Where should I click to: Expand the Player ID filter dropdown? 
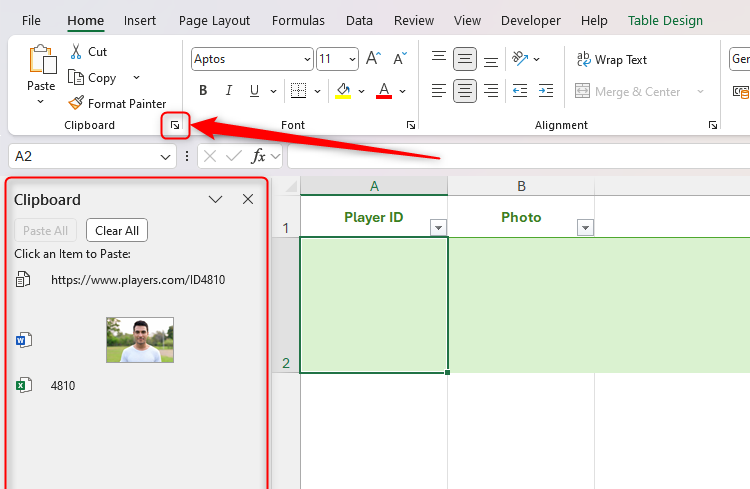click(437, 228)
